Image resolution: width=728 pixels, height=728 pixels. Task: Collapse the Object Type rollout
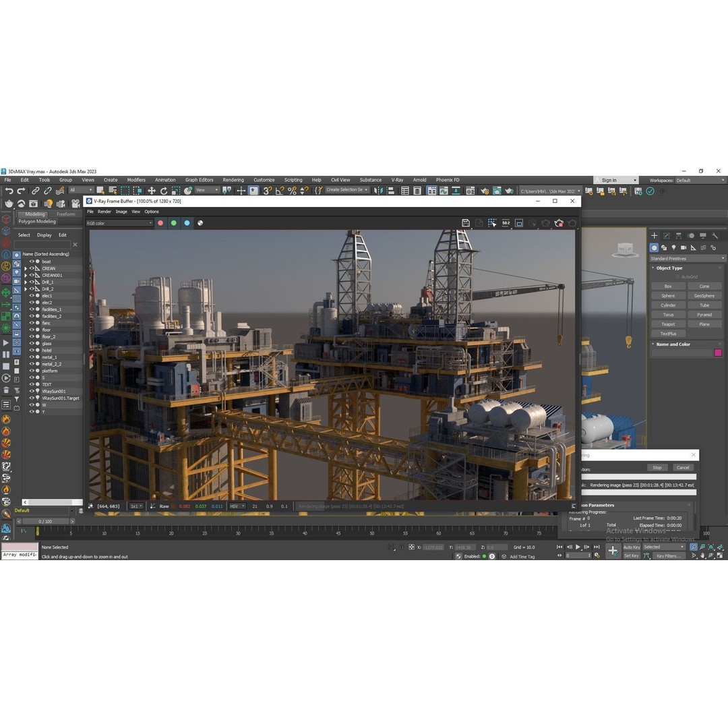pyautogui.click(x=653, y=268)
